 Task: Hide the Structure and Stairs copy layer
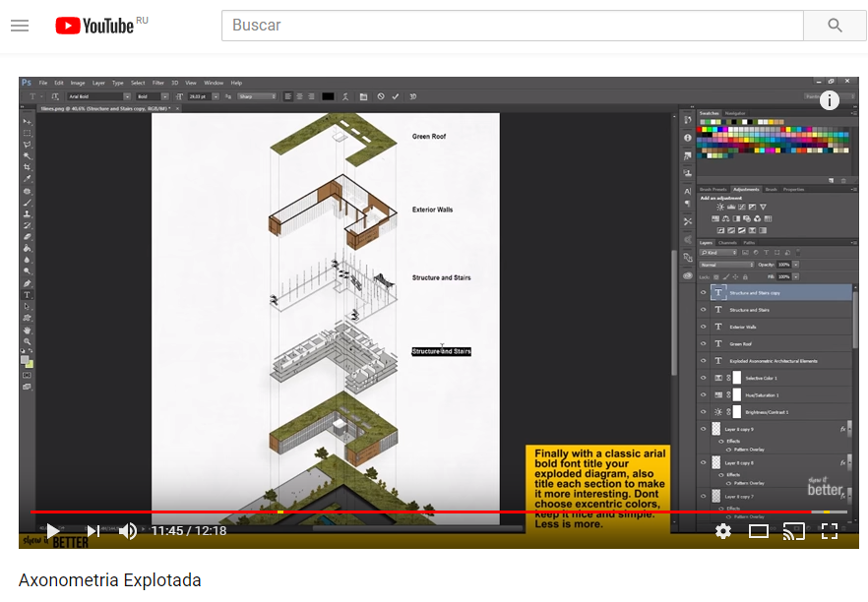704,293
